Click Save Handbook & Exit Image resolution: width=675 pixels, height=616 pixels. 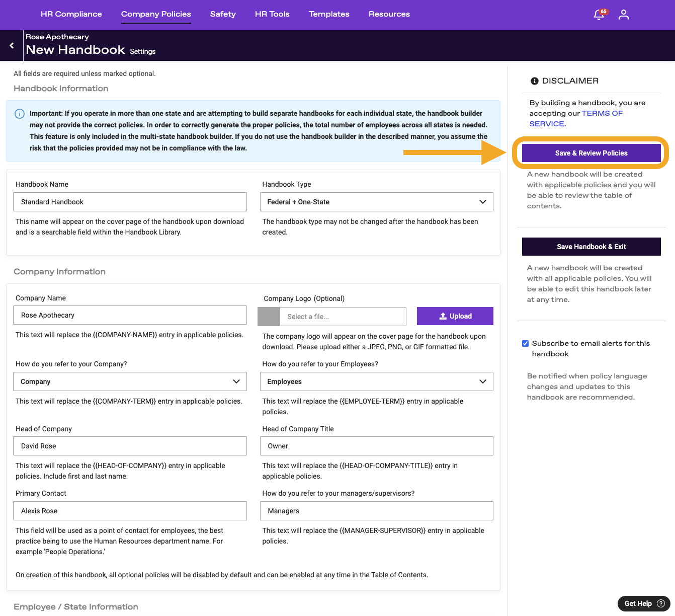(x=591, y=247)
